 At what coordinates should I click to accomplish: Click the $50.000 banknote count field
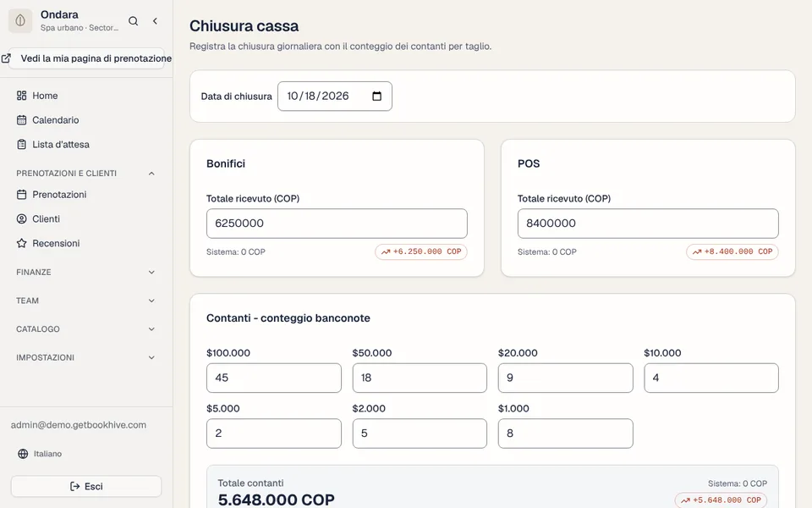420,378
